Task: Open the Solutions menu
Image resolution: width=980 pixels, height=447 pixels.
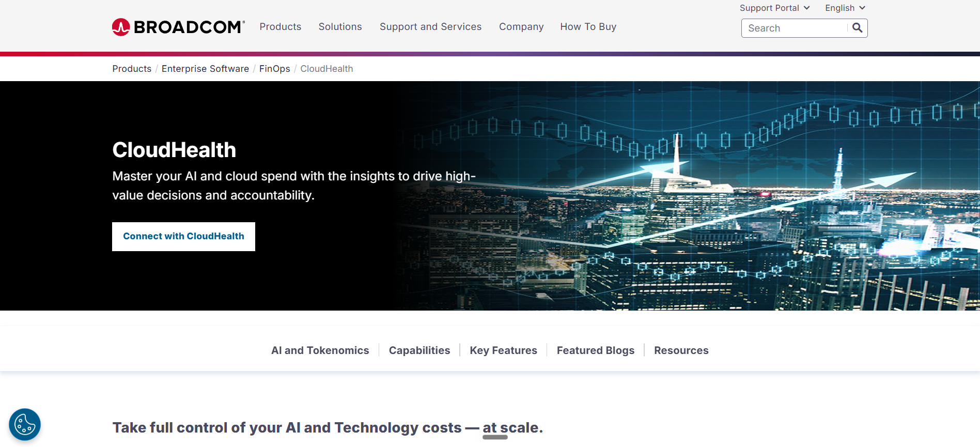Action: click(x=340, y=26)
